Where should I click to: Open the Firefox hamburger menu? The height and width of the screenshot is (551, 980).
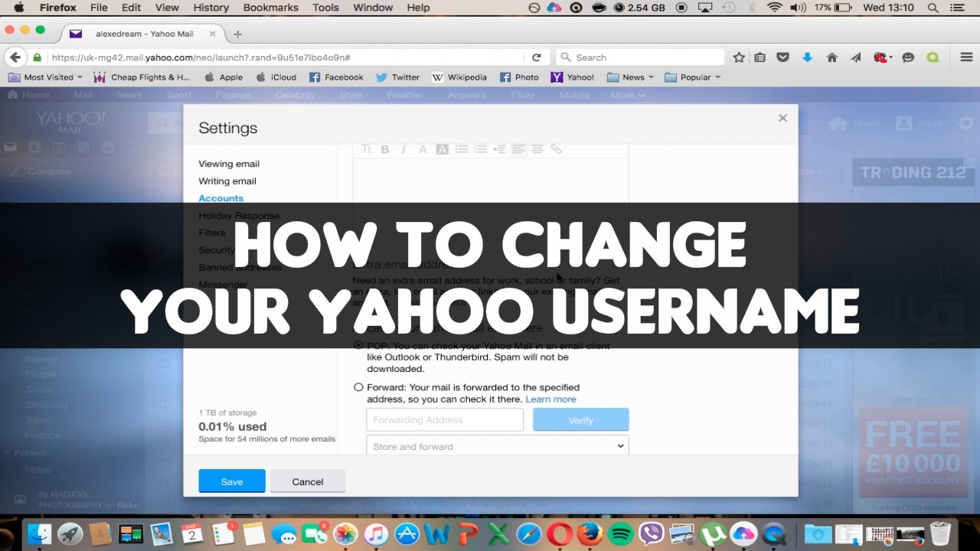click(966, 57)
